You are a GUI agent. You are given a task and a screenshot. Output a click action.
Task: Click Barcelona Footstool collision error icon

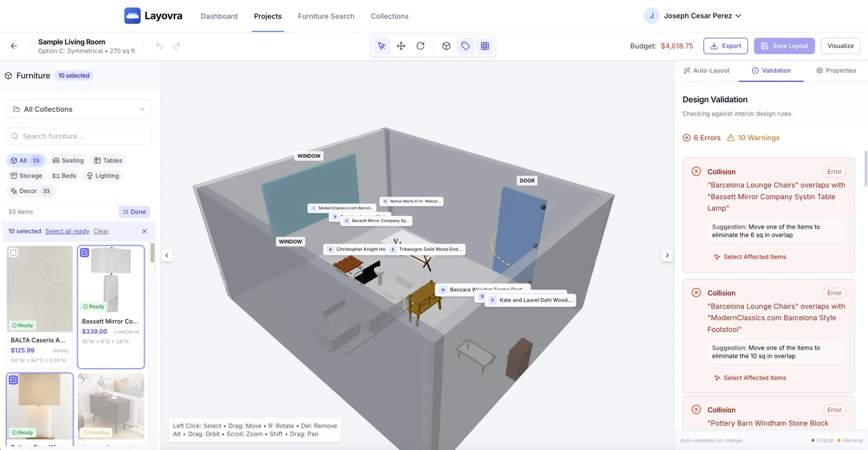[697, 293]
